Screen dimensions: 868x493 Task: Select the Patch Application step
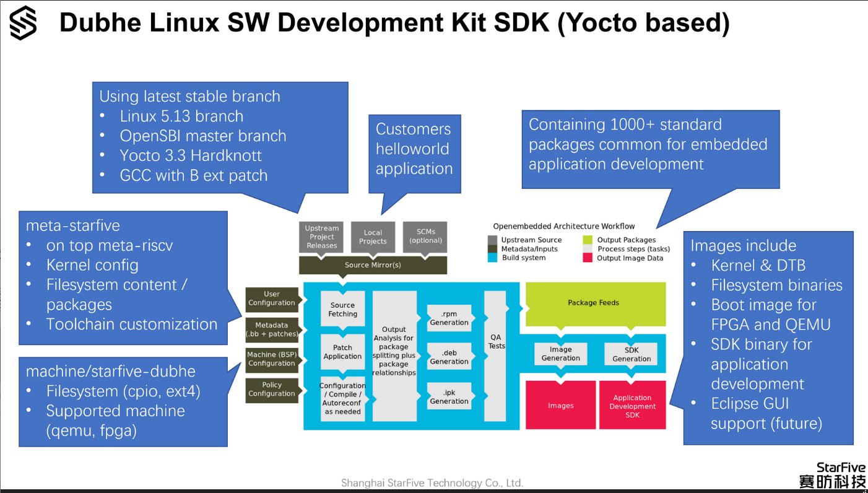coord(342,352)
